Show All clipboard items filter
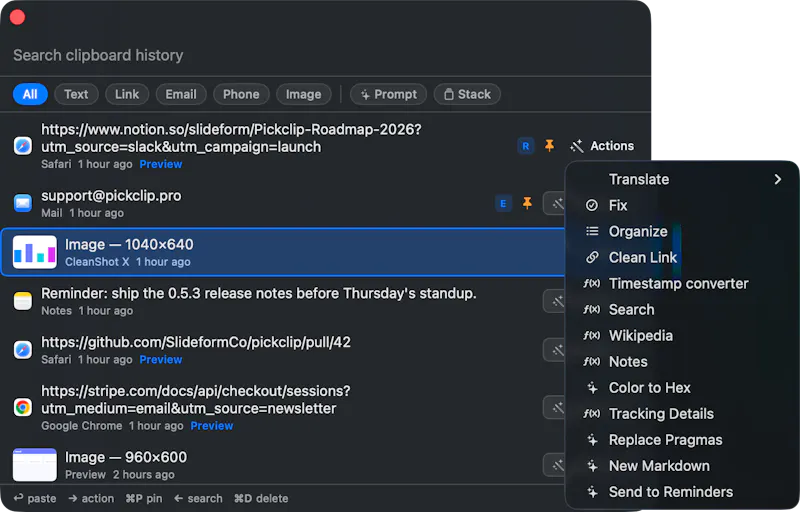Image resolution: width=800 pixels, height=512 pixels. (30, 94)
